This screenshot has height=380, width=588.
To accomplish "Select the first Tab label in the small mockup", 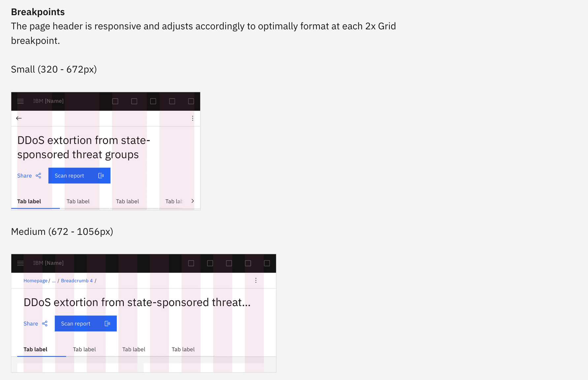I will tap(29, 201).
